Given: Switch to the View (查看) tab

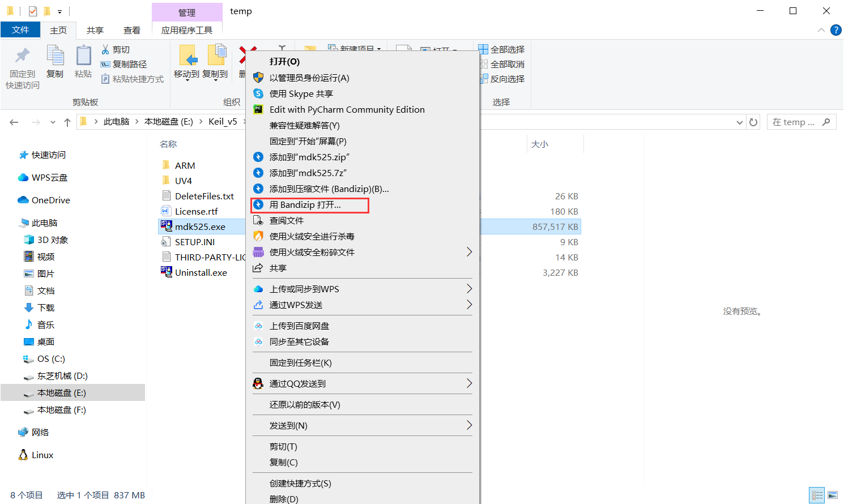Looking at the screenshot, I should pyautogui.click(x=132, y=31).
